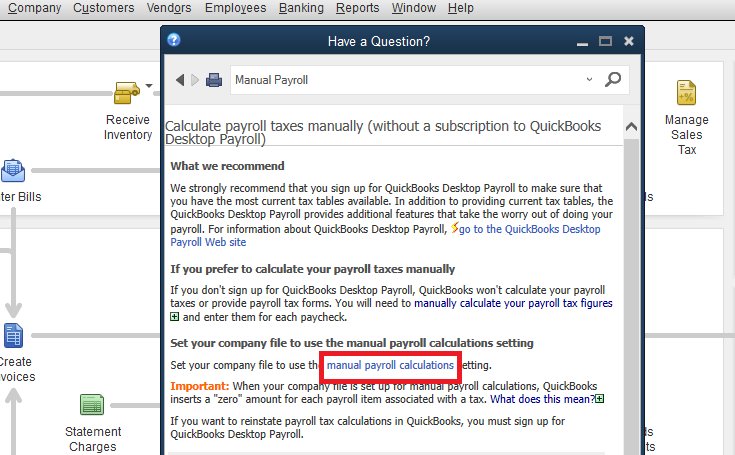Viewport: 735px width, 455px height.
Task: Open the help search history dropdown
Action: pos(588,79)
